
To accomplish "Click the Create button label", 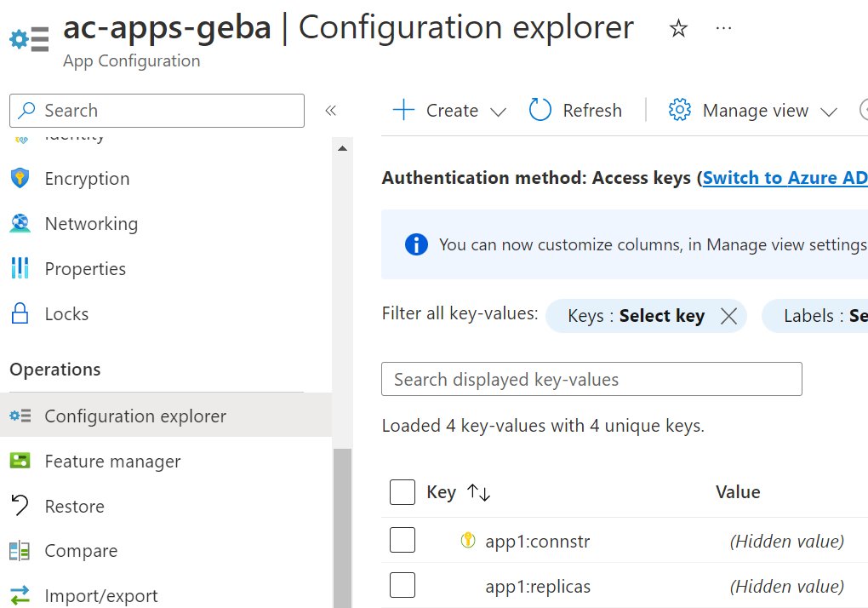I will 452,110.
